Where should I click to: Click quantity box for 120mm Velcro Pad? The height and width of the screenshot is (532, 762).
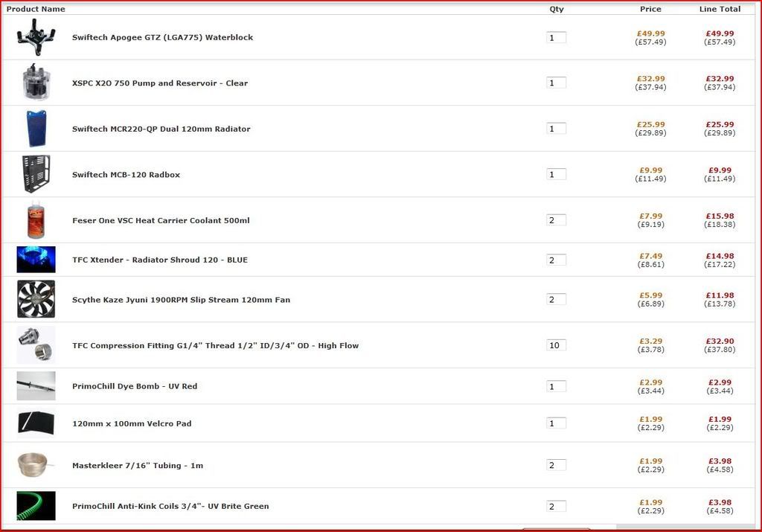click(556, 423)
